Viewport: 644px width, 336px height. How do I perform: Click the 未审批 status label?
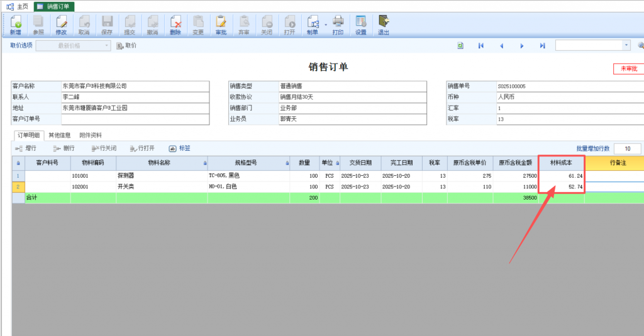(628, 69)
